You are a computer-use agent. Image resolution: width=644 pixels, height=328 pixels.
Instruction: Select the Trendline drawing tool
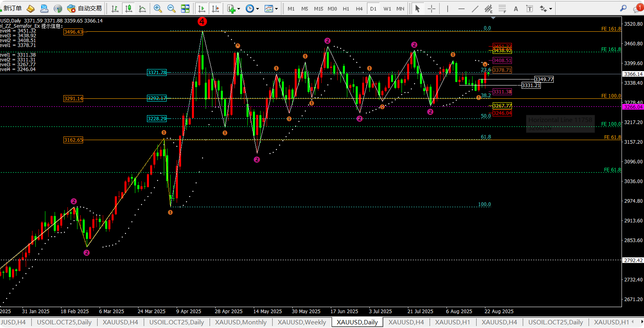[x=475, y=8]
